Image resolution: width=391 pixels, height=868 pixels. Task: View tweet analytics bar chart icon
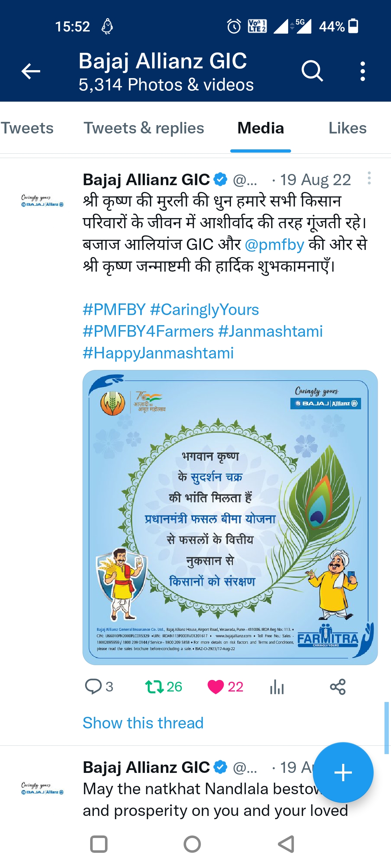coord(277,686)
